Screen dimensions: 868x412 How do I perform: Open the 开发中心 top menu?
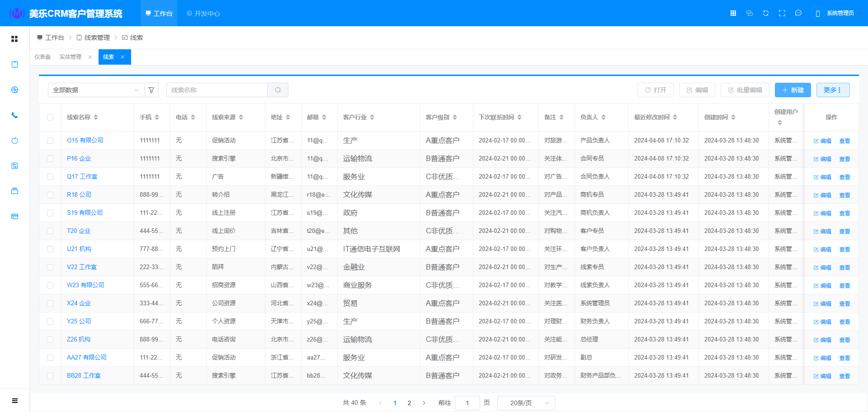click(x=203, y=14)
